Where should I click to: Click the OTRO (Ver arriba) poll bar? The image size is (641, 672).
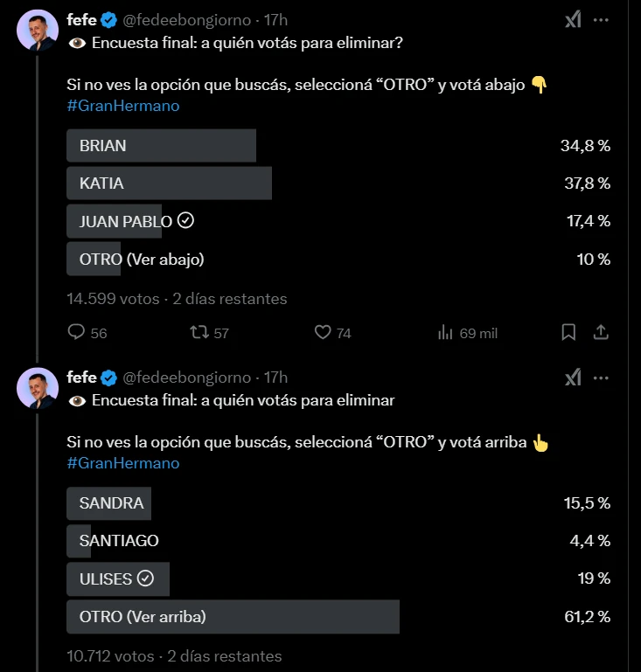point(233,617)
